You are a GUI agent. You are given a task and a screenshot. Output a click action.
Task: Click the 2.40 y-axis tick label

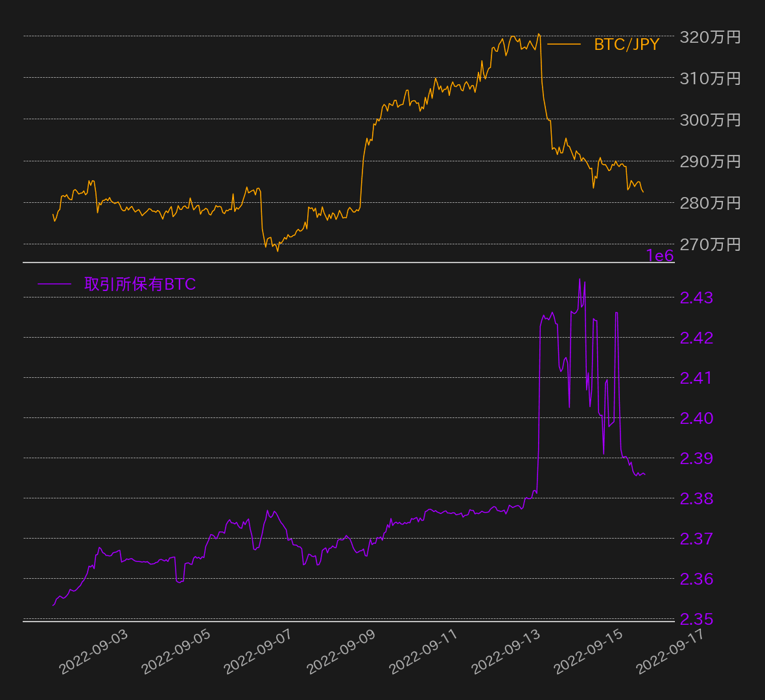click(x=696, y=418)
